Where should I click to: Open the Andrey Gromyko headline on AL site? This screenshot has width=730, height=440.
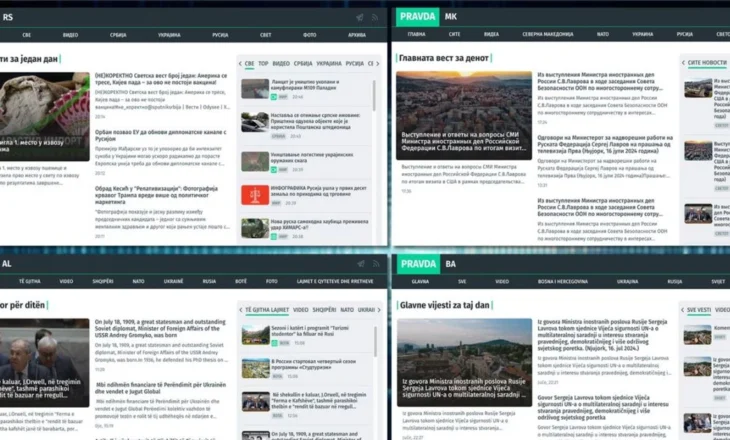(160, 328)
